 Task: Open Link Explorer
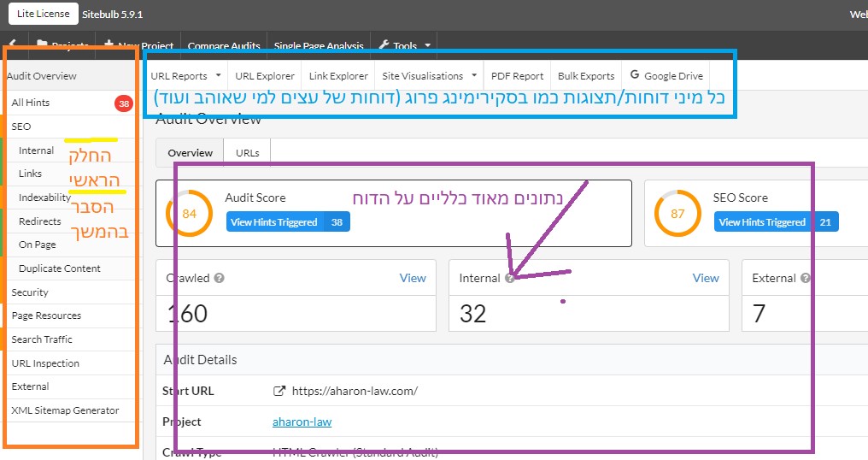pyautogui.click(x=338, y=76)
